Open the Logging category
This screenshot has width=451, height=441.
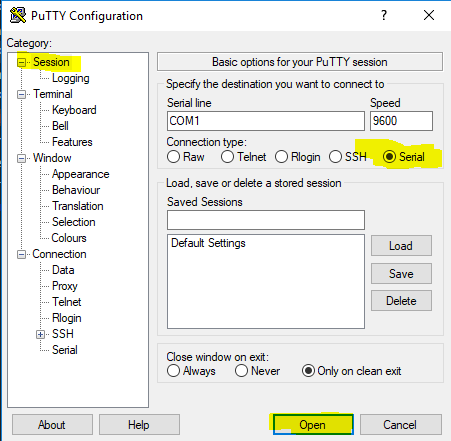[71, 78]
